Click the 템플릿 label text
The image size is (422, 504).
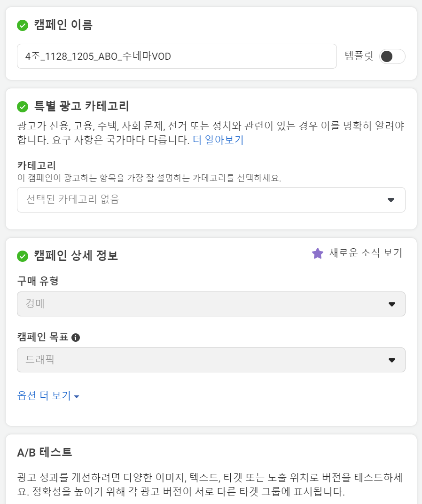click(359, 56)
